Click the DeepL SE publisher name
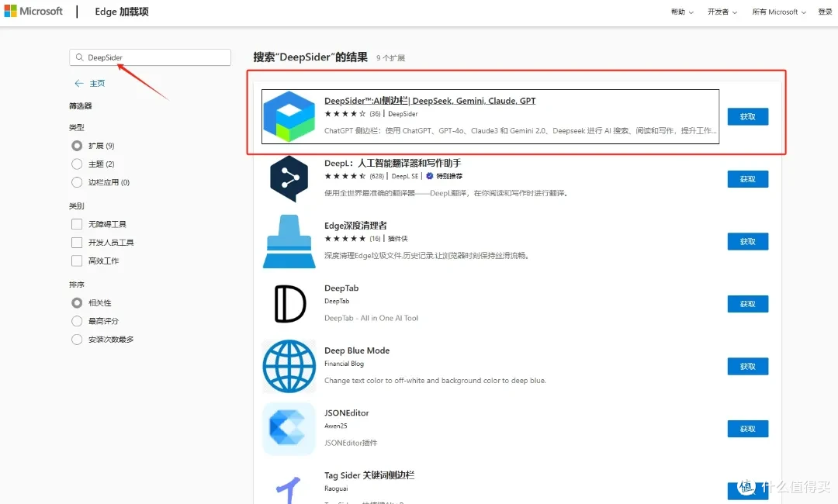The width and height of the screenshot is (838, 504). click(405, 176)
